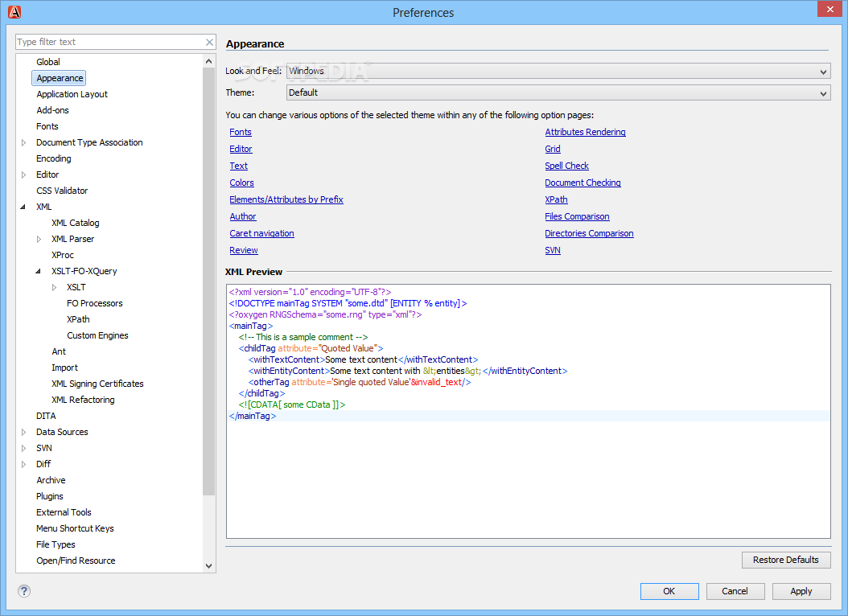Select Encoding tree item
This screenshot has height=616, width=848.
pos(54,158)
